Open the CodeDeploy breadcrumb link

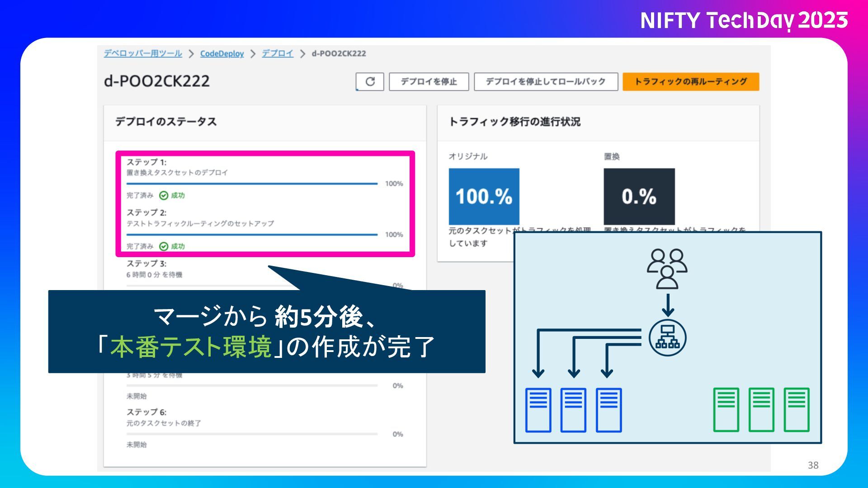[222, 53]
